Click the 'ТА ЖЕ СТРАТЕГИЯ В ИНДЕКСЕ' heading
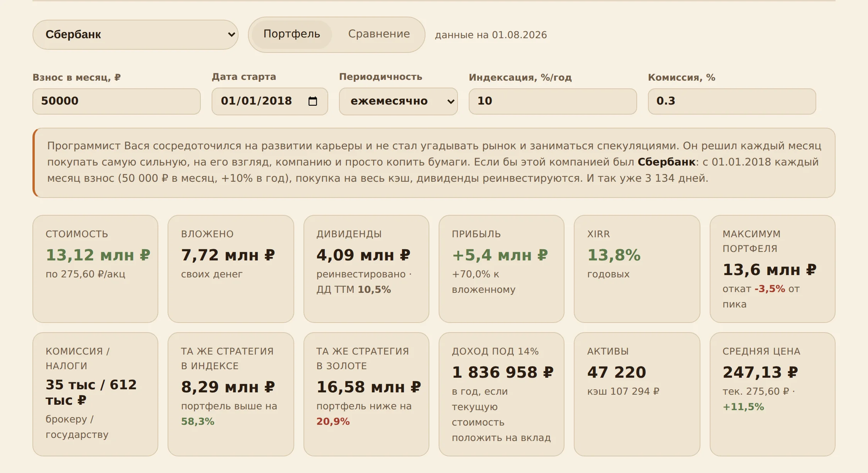 227,358
